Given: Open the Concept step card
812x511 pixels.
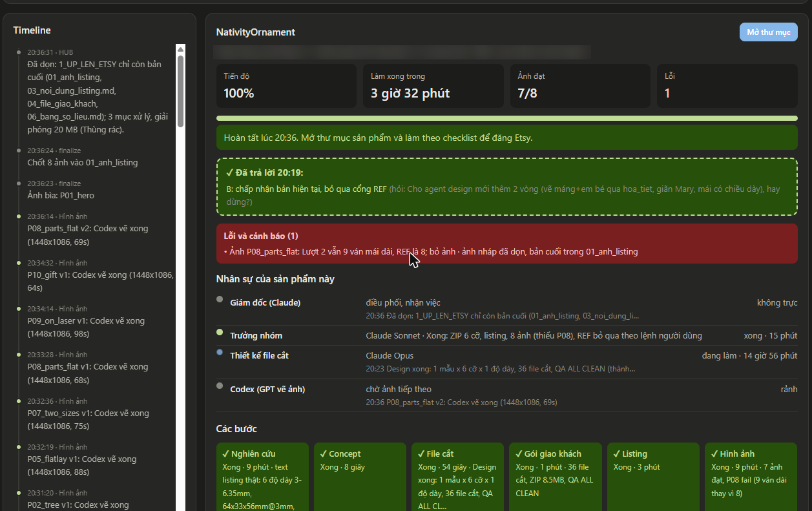Looking at the screenshot, I should click(360, 477).
